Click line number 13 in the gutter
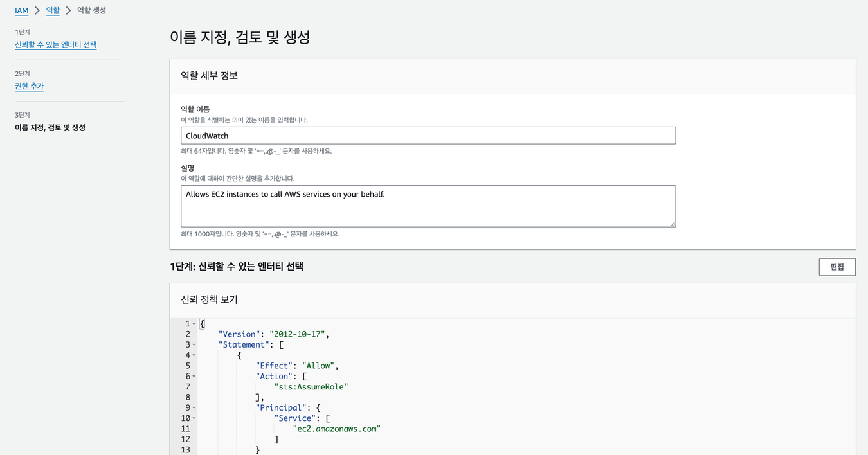 [x=185, y=450]
